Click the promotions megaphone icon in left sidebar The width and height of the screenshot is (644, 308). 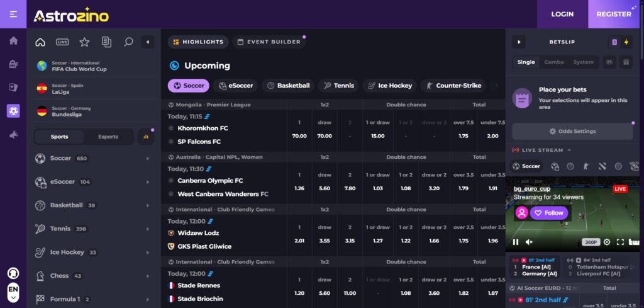click(x=13, y=135)
